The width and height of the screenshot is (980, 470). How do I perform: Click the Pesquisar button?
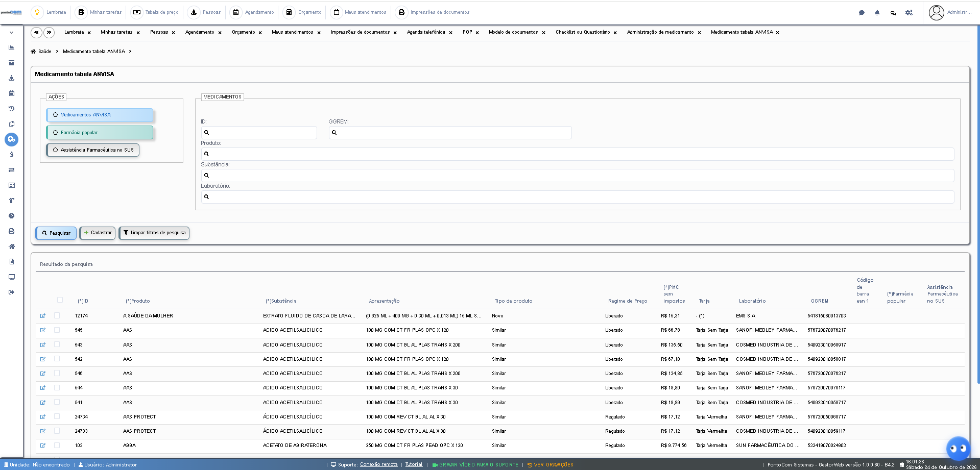pyautogui.click(x=56, y=233)
